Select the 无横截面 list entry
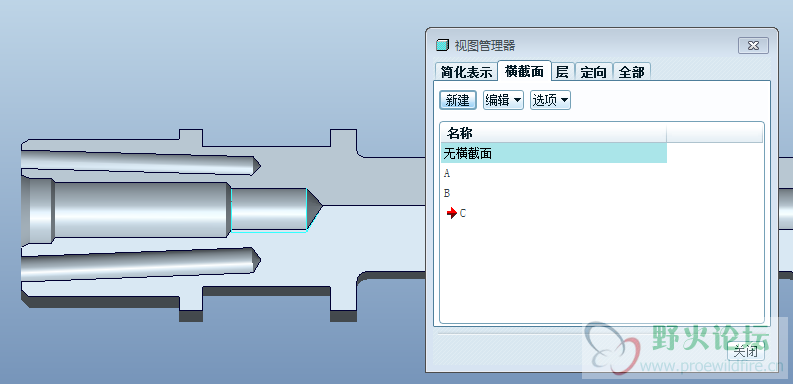 point(554,153)
